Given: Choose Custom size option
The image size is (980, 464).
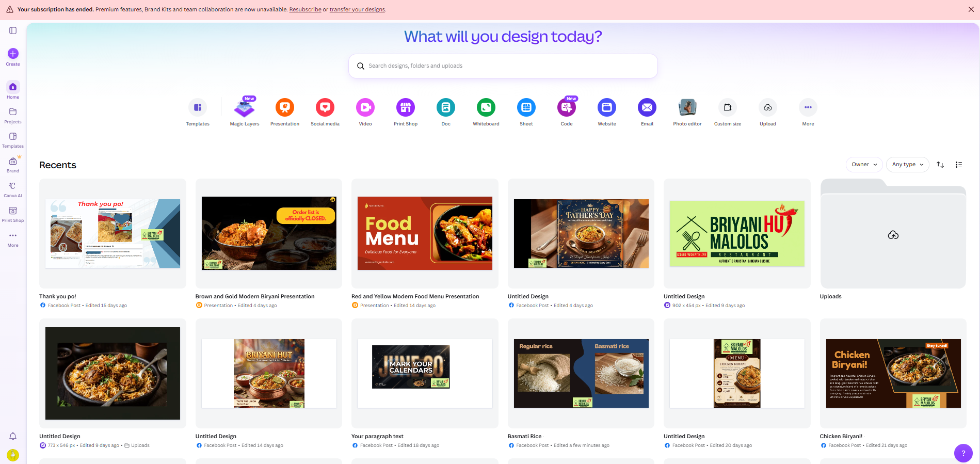Looking at the screenshot, I should [x=728, y=107].
